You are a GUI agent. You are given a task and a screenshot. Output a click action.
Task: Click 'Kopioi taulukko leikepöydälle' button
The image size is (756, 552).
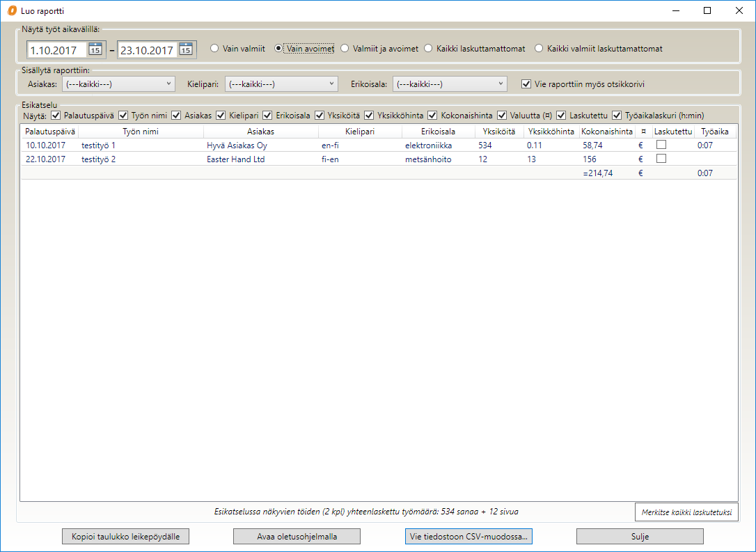click(x=125, y=536)
